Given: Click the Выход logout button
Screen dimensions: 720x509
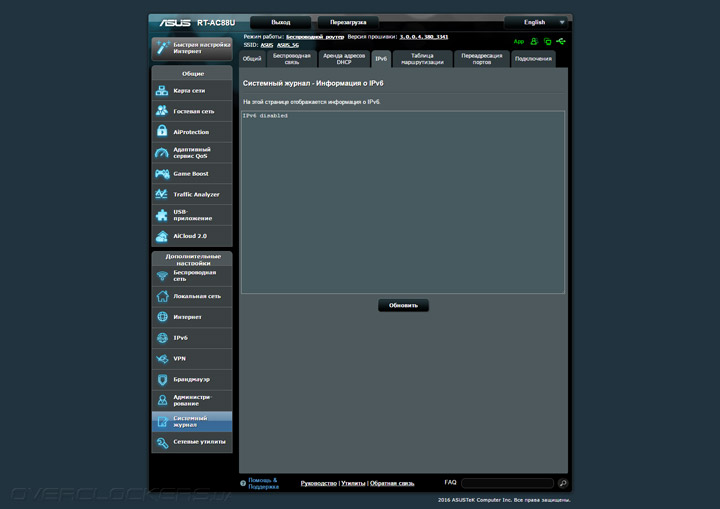Looking at the screenshot, I should coord(281,22).
